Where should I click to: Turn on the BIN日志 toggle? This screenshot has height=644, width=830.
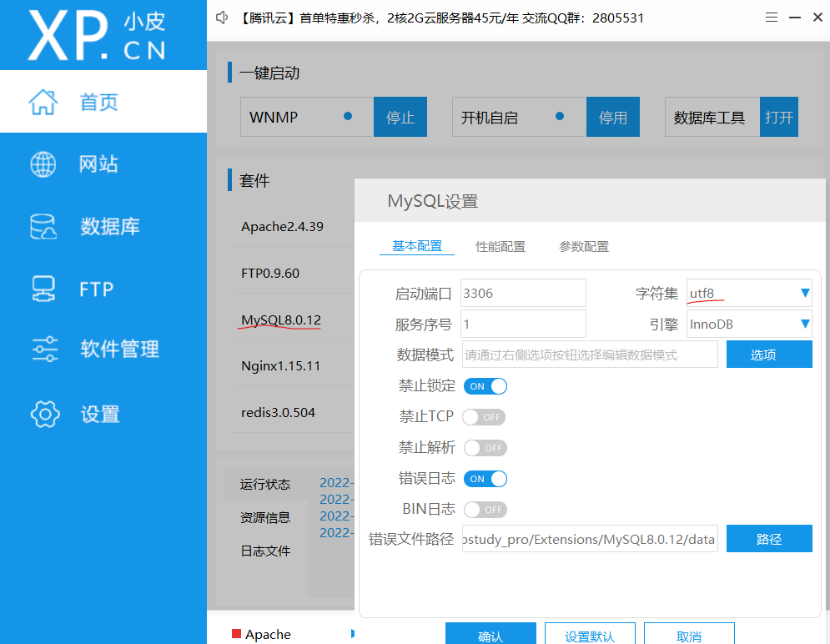(x=485, y=509)
